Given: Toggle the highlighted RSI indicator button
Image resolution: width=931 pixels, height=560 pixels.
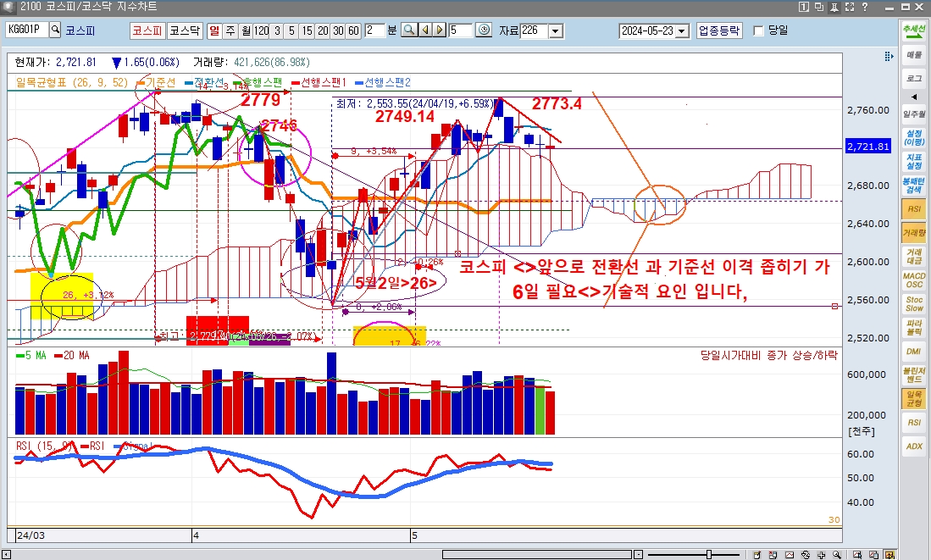Looking at the screenshot, I should point(914,209).
